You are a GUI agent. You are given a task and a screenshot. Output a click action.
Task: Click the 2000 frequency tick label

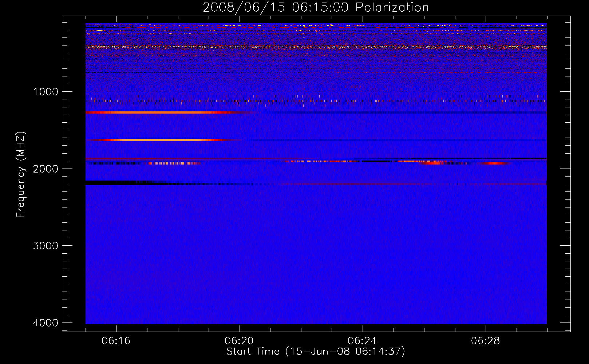(x=46, y=169)
